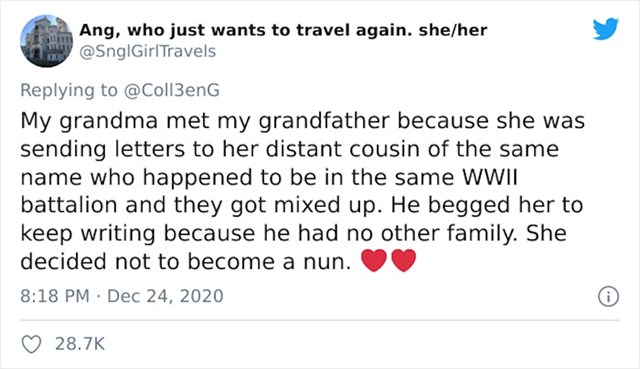The image size is (640, 369).
Task: Click the phrase 'keep writing' in the tweet
Action: click(x=88, y=234)
